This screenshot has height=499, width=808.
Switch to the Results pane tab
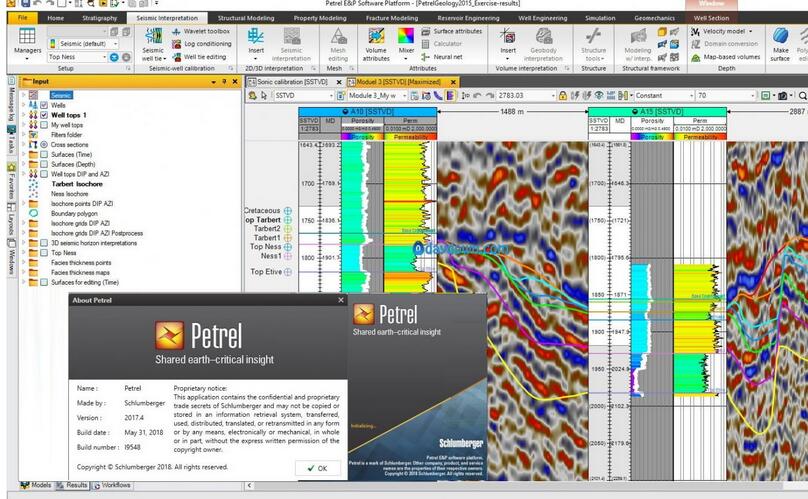(x=72, y=485)
